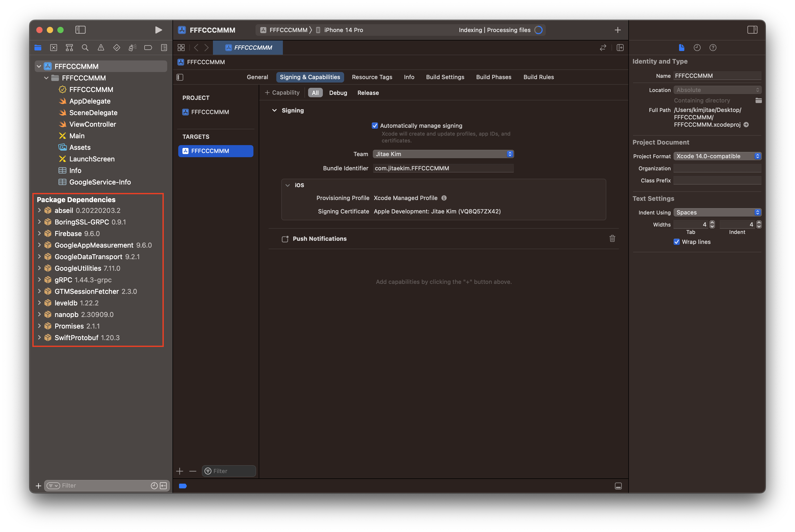Toggle the Wrap lines checkbox
The image size is (795, 532).
coord(676,242)
